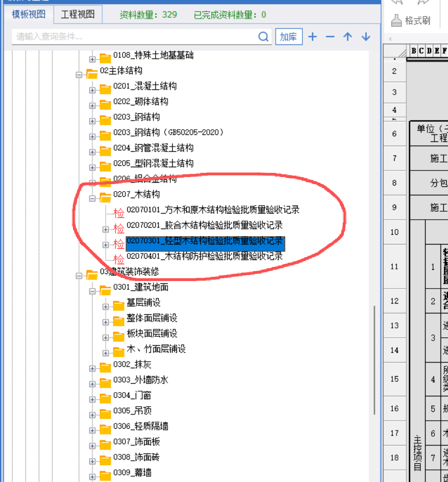Click the 检 icon beside 02070401 record
Viewport: 448px width, 482px height.
pyautogui.click(x=119, y=259)
